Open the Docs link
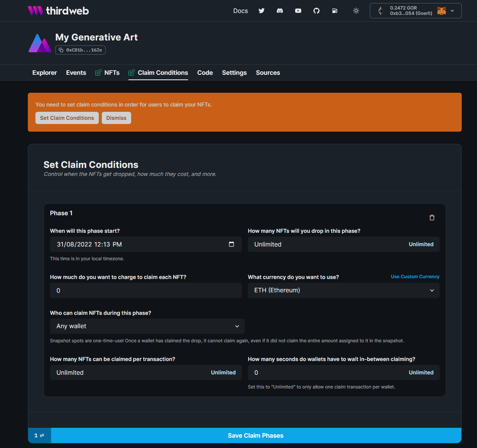This screenshot has height=448, width=477. point(241,11)
